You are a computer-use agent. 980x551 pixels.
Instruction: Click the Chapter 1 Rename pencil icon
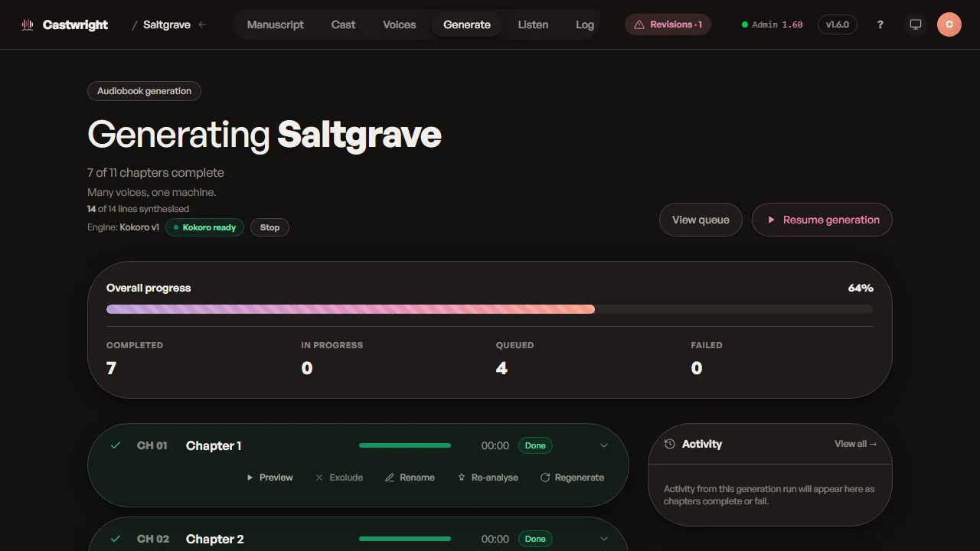[x=390, y=478]
